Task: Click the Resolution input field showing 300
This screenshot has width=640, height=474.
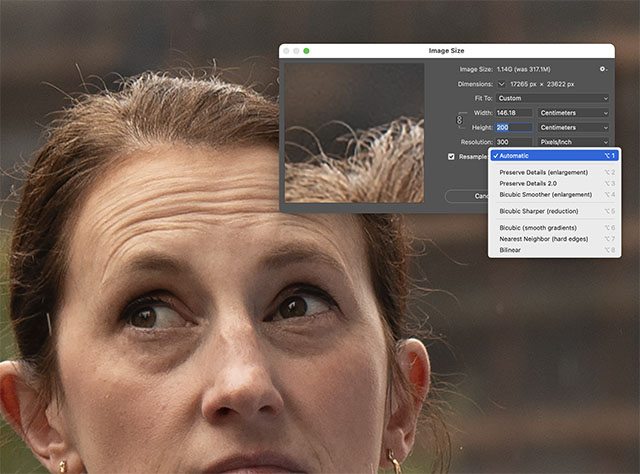Action: point(514,142)
